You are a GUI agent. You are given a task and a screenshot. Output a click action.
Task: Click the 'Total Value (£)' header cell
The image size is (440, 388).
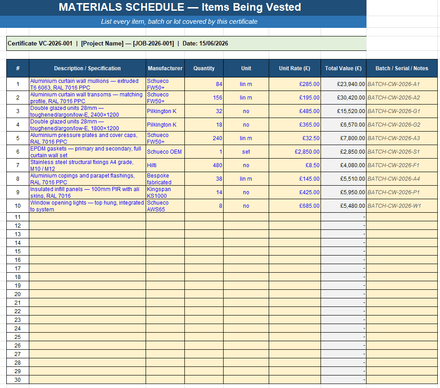(343, 68)
